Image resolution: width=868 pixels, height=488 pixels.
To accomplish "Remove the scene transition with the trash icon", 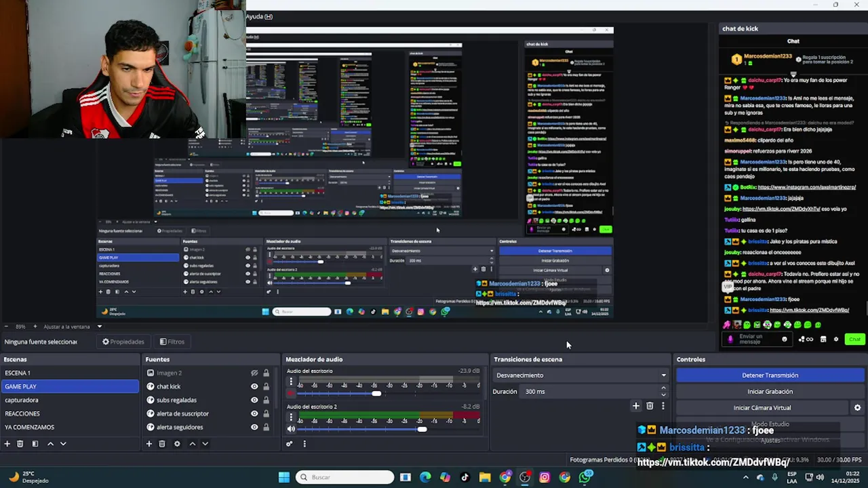I will 650,406.
